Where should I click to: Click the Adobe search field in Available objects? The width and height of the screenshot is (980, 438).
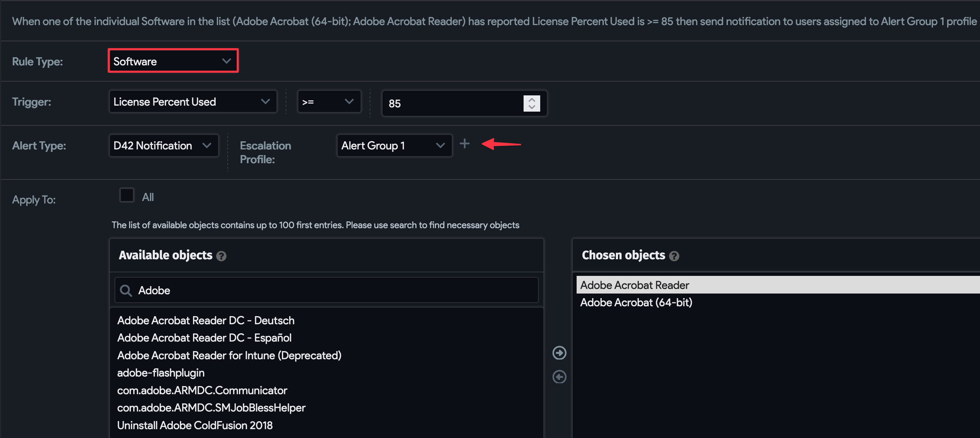click(326, 290)
